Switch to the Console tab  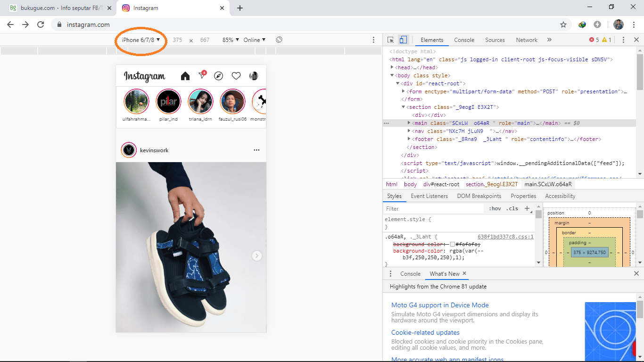point(464,40)
